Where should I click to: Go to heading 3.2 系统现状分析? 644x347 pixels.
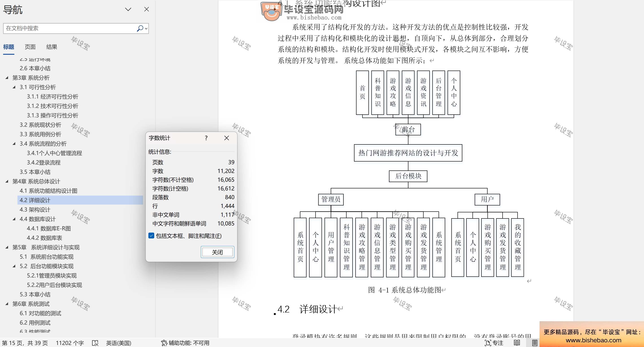(x=40, y=125)
